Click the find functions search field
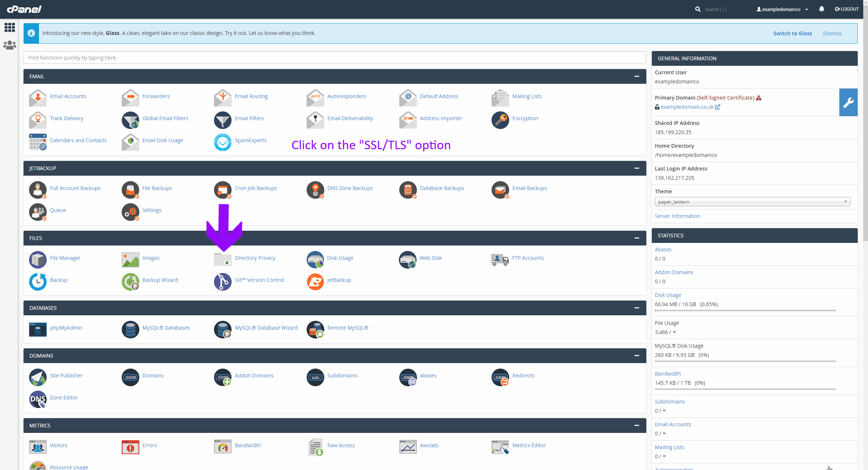The image size is (868, 470). (335, 58)
